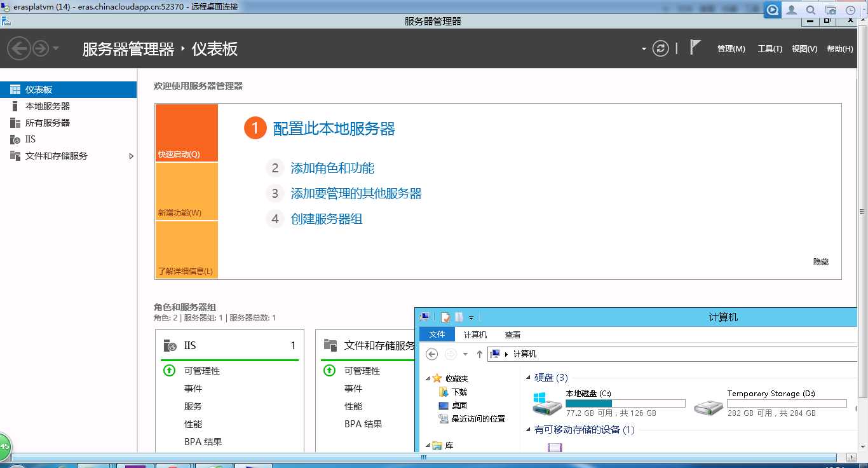The width and height of the screenshot is (868, 468).
Task: Open navigation history dropdown beside forward arrow
Action: coord(56,48)
